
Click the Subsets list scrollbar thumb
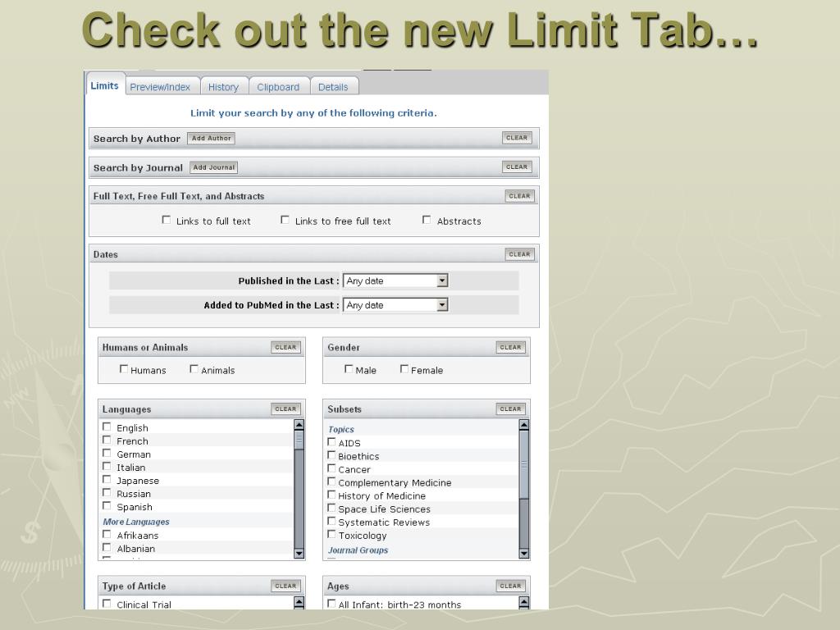[x=524, y=464]
